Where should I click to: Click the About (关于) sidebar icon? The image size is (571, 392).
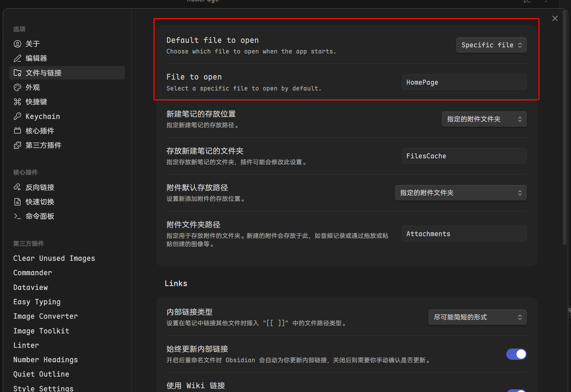(x=17, y=44)
